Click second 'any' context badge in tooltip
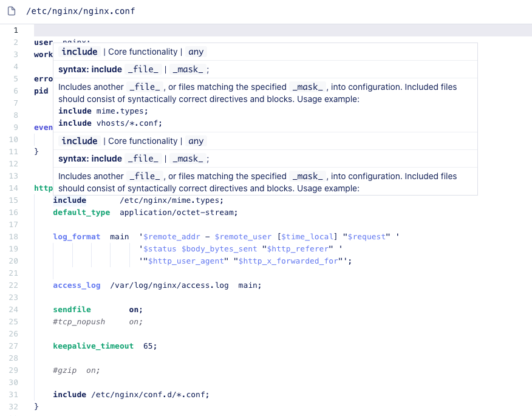 click(x=196, y=141)
